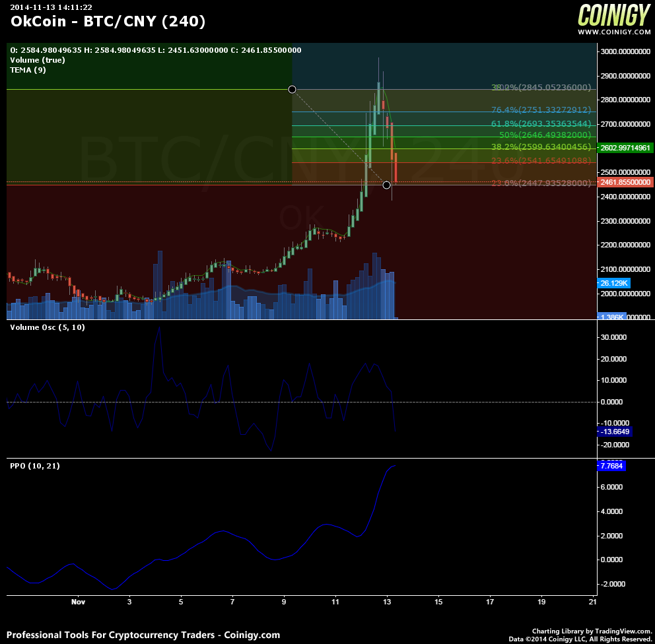Click the timestamp 2014-11-13 14:11:22

(x=51, y=7)
